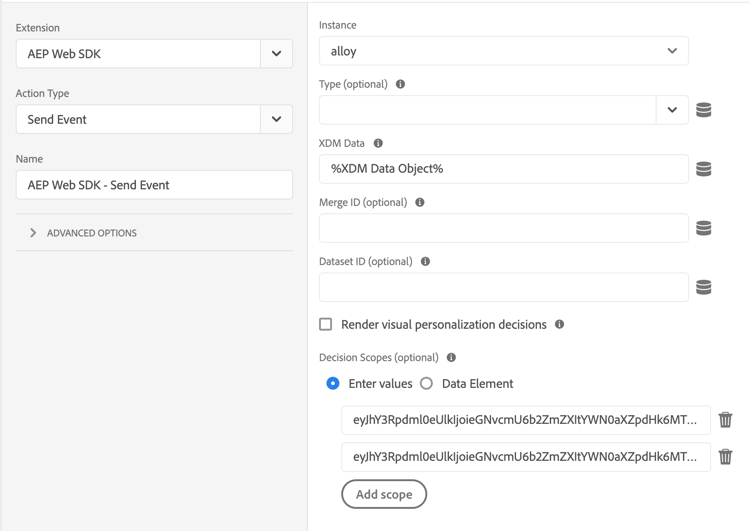Viewport: 750px width, 531px height.
Task: Open data element picker for Type field
Action: coord(704,110)
